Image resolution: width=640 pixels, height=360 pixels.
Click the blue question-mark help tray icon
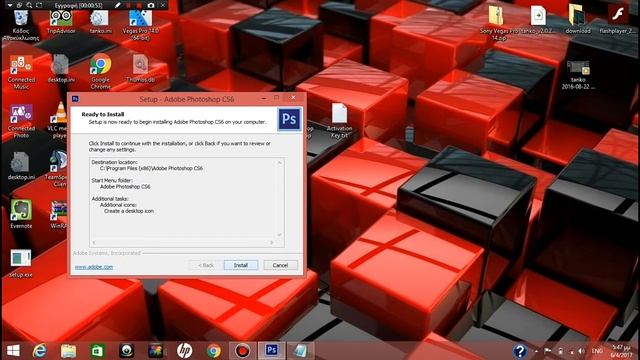pyautogui.click(x=520, y=351)
